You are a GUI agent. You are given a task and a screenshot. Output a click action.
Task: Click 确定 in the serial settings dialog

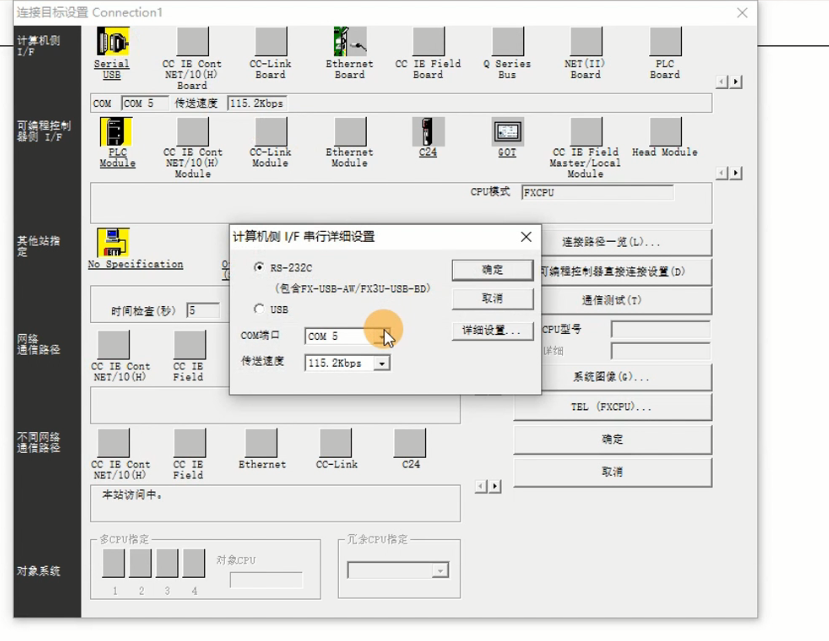point(492,270)
